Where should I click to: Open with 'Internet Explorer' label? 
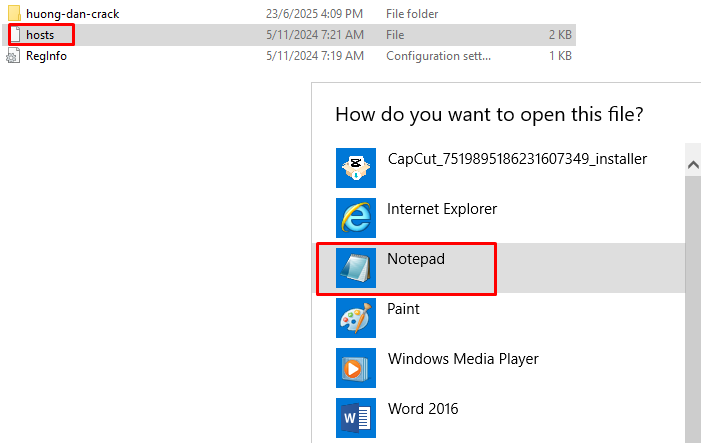442,209
